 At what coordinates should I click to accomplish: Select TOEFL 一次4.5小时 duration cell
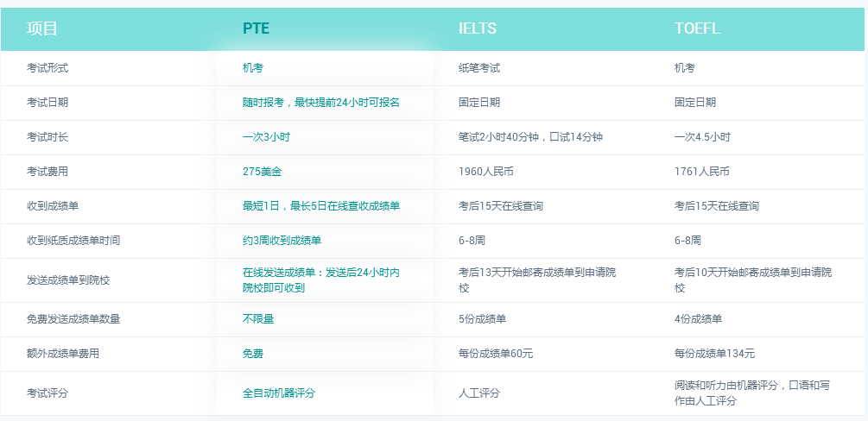(702, 137)
